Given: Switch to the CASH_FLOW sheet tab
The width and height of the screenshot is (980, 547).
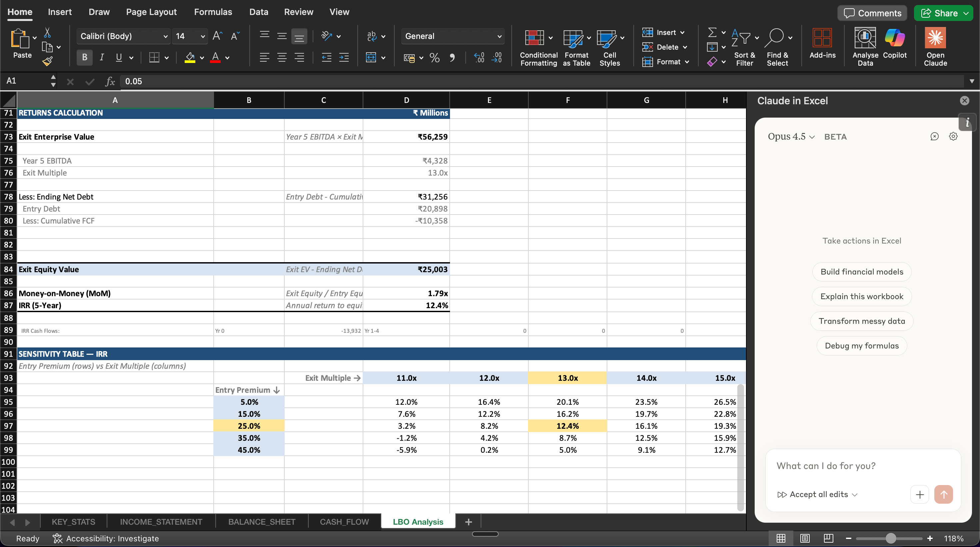Looking at the screenshot, I should tap(344, 522).
